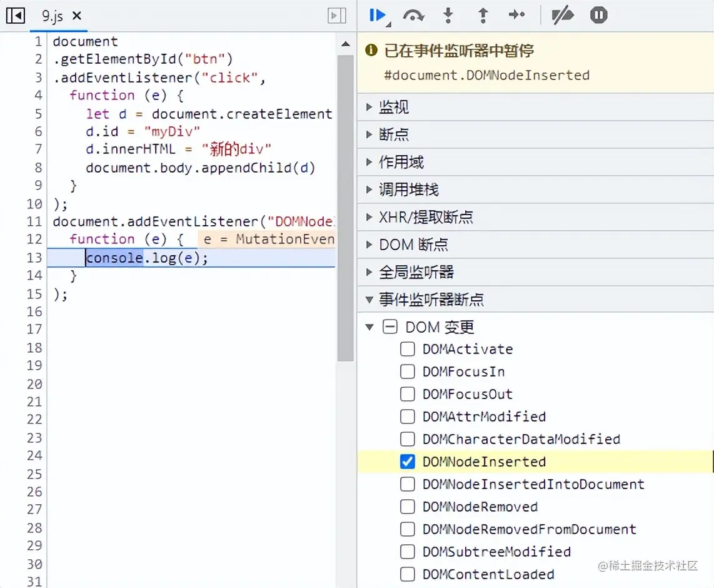This screenshot has width=714, height=588.
Task: Step over next function call
Action: (x=413, y=16)
